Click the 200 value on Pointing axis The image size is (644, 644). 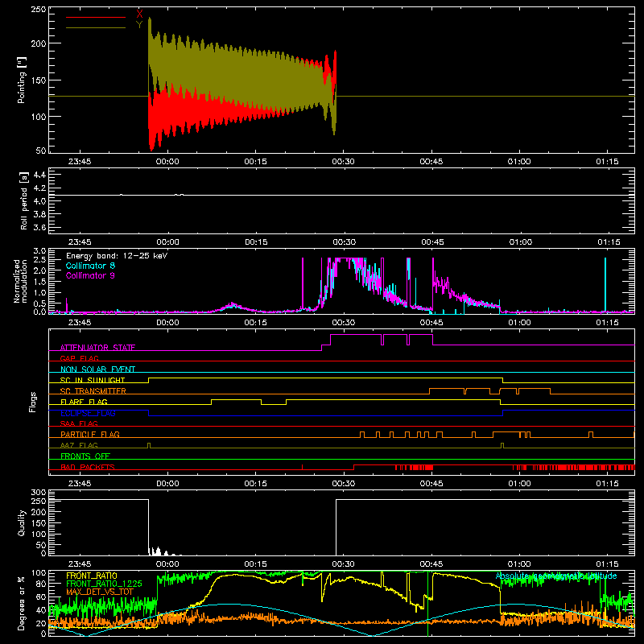(39, 43)
